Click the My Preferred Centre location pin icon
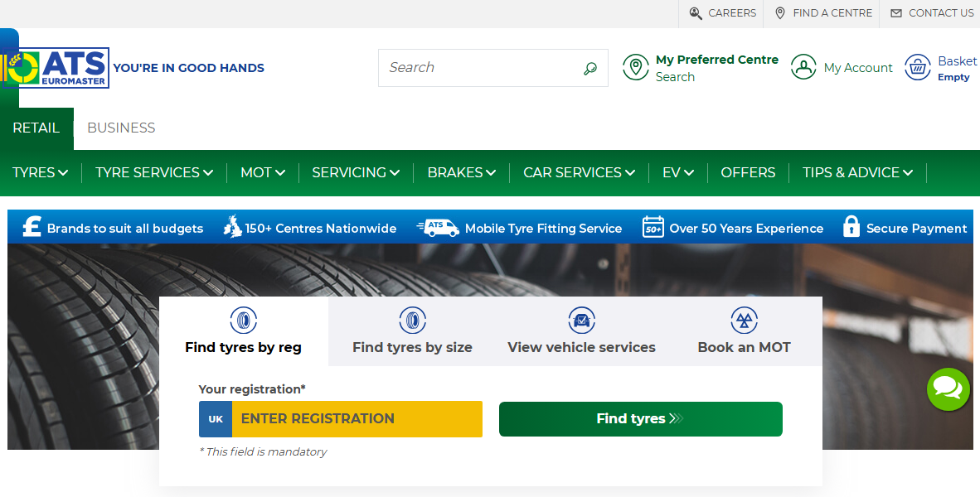 click(636, 68)
